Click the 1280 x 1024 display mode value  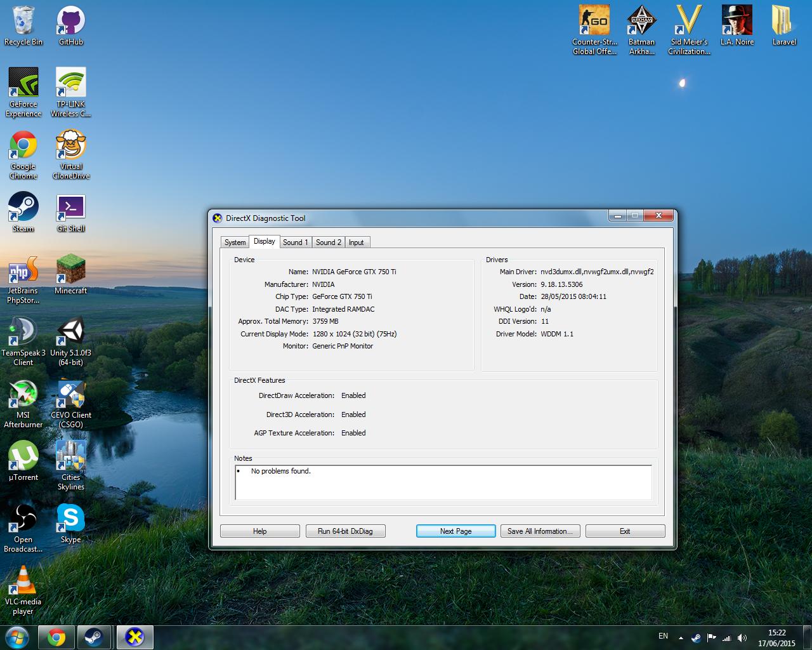(355, 334)
